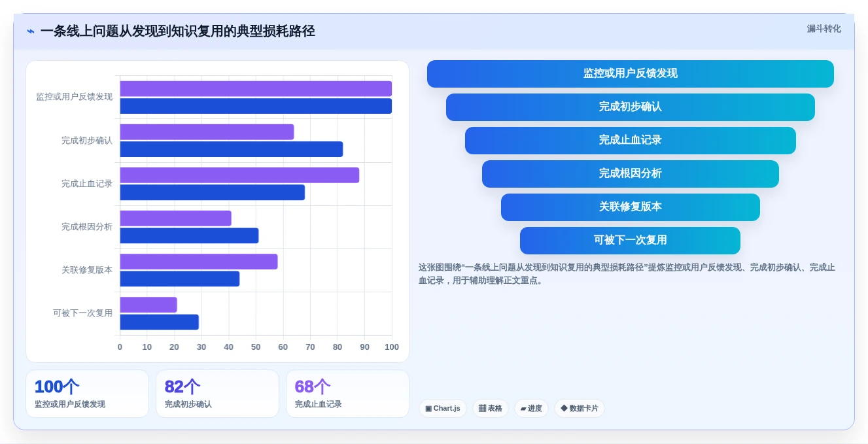Select the 可被下一次复用 funnel stage
The height and width of the screenshot is (444, 868).
[x=630, y=241]
